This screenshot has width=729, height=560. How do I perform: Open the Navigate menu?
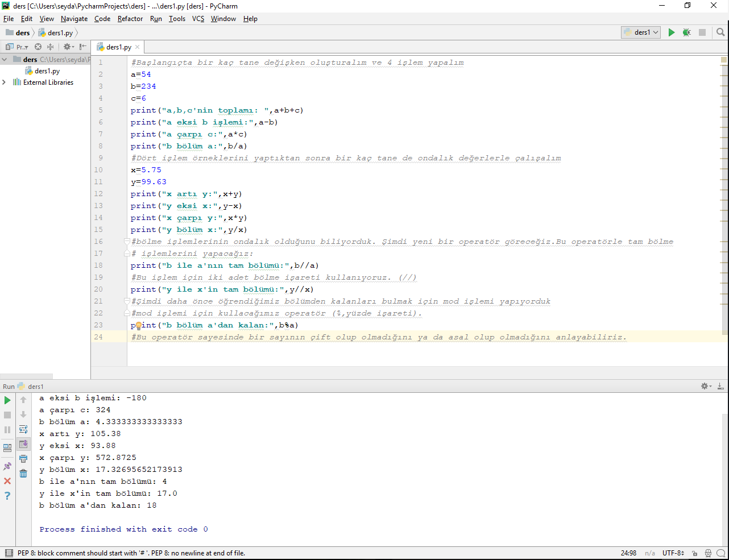tap(74, 19)
